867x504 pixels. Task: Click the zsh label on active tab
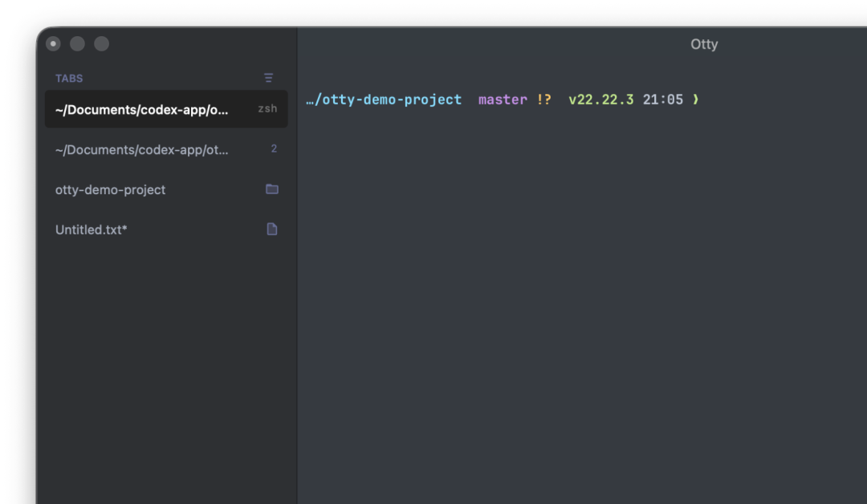267,109
